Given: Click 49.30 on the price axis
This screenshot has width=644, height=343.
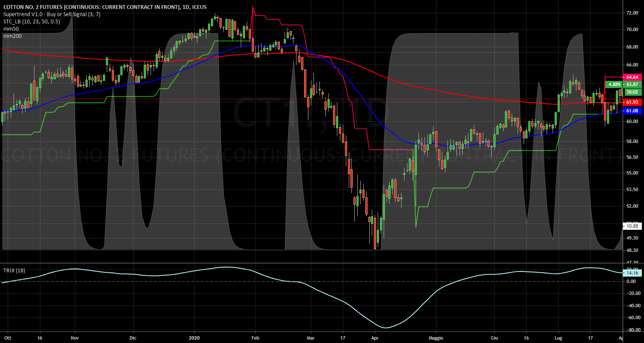Looking at the screenshot, I should pos(632,238).
